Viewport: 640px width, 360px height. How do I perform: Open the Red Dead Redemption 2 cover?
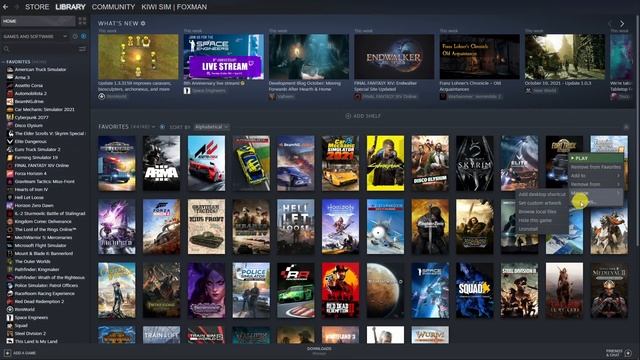coord(340,290)
